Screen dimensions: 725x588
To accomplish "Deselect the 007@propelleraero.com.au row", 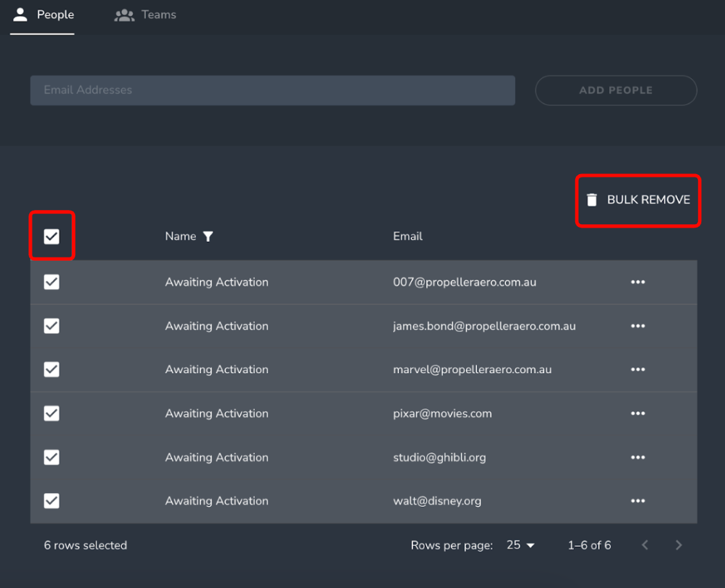I will click(51, 282).
